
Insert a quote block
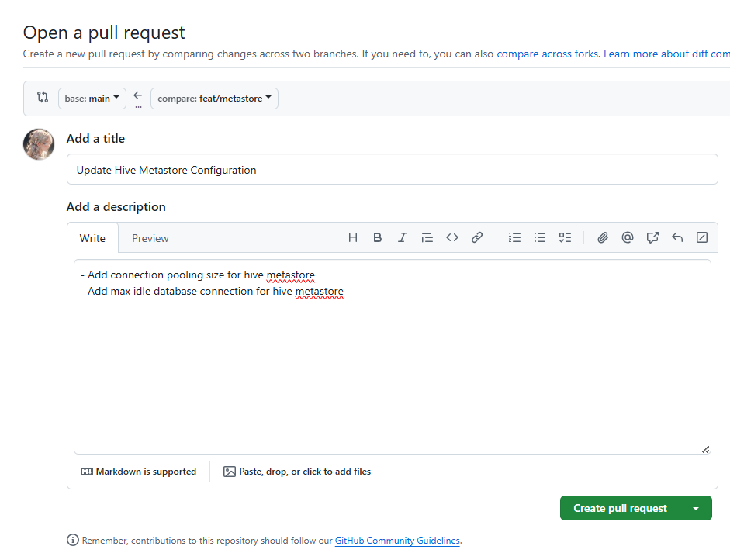pos(427,238)
